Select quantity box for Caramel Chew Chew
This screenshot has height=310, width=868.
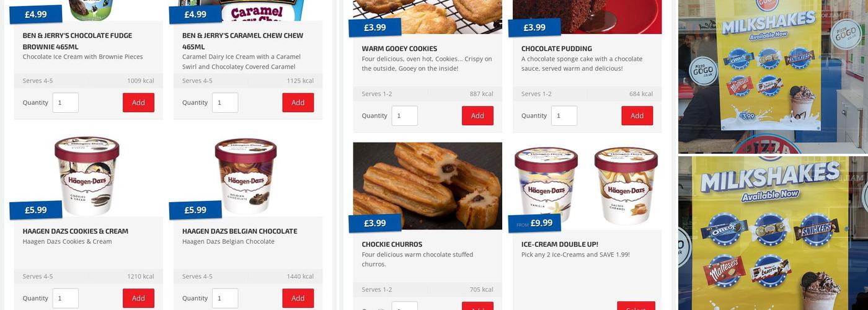(x=225, y=102)
